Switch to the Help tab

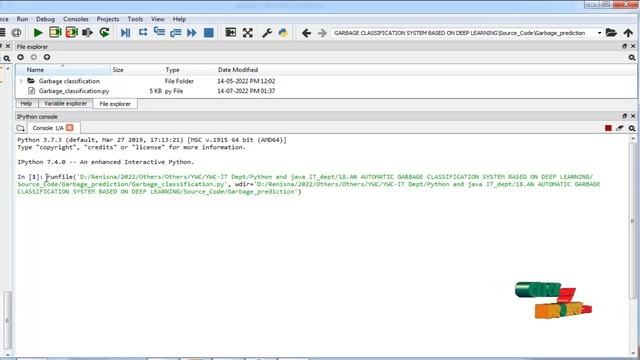[x=26, y=104]
